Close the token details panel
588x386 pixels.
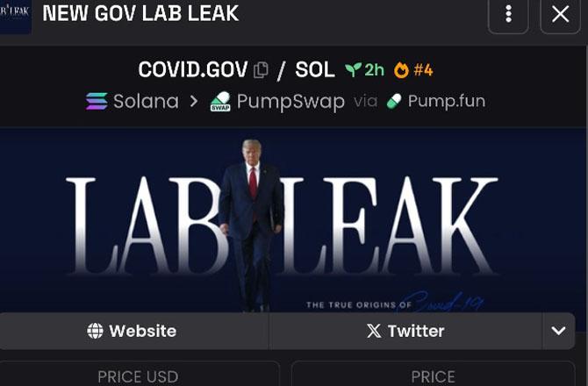pyautogui.click(x=560, y=15)
